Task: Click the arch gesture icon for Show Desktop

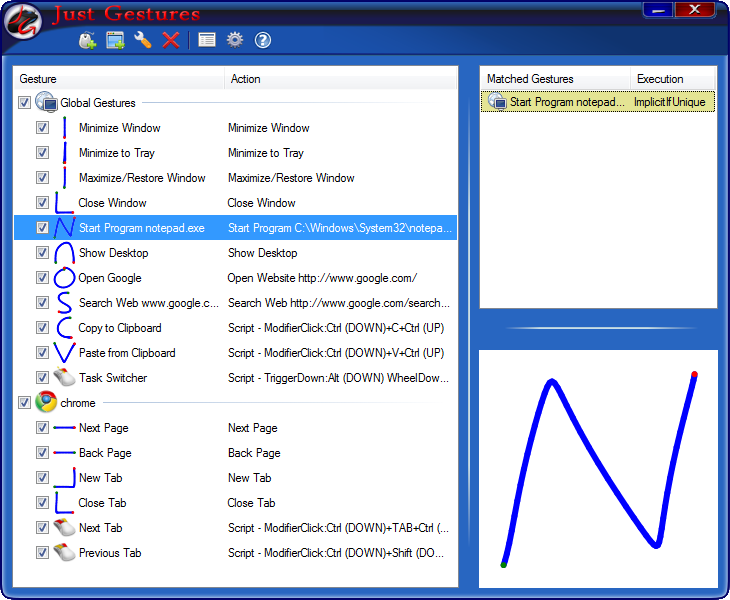Action: (64, 253)
